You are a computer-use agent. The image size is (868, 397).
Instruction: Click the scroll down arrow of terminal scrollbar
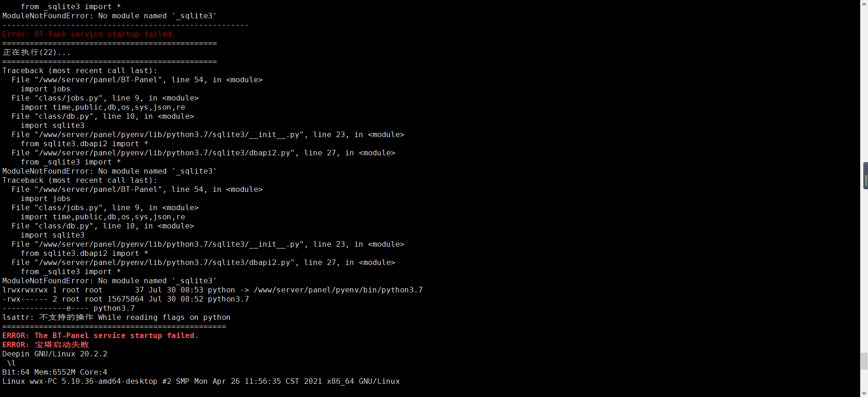864,393
